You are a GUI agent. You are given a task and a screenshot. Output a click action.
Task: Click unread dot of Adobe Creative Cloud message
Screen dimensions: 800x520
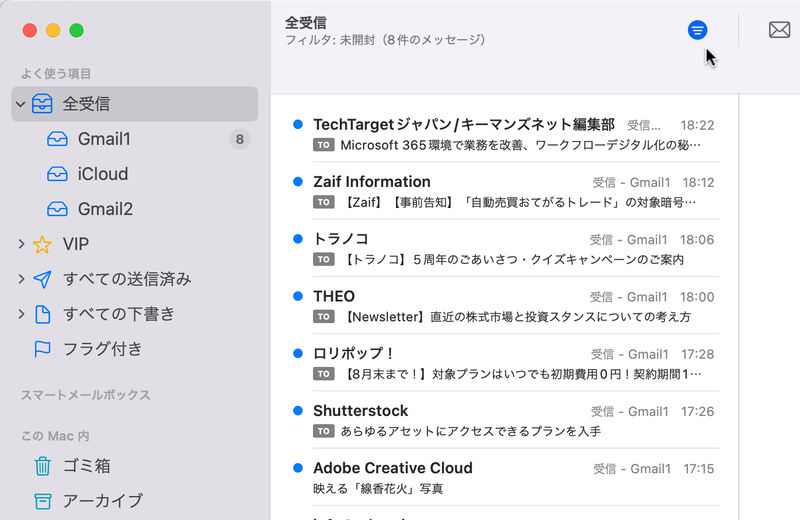[298, 468]
